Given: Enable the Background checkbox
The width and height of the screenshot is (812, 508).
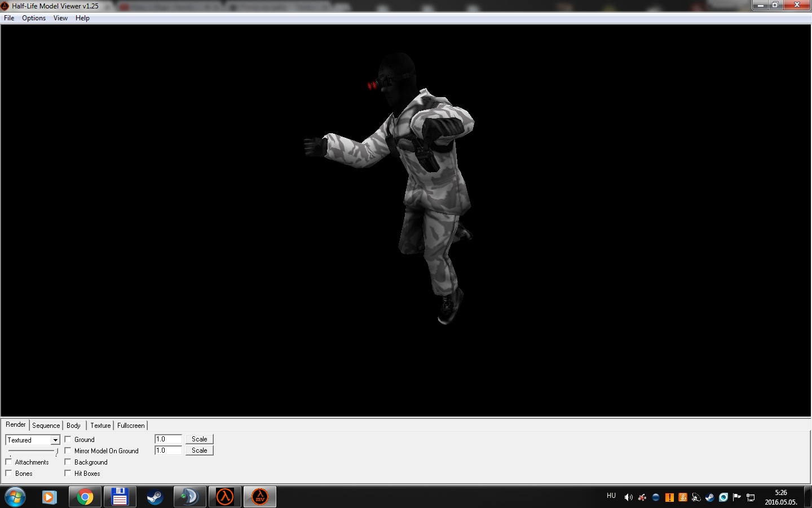Looking at the screenshot, I should (x=68, y=462).
